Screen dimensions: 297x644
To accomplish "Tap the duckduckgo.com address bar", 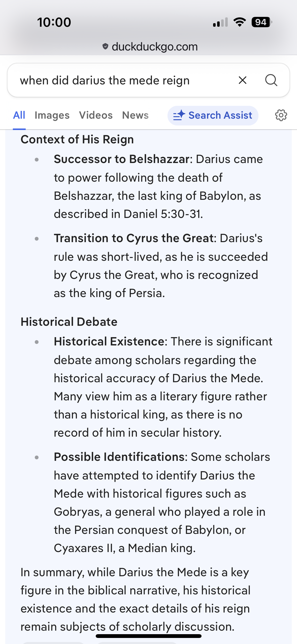I will [x=154, y=47].
